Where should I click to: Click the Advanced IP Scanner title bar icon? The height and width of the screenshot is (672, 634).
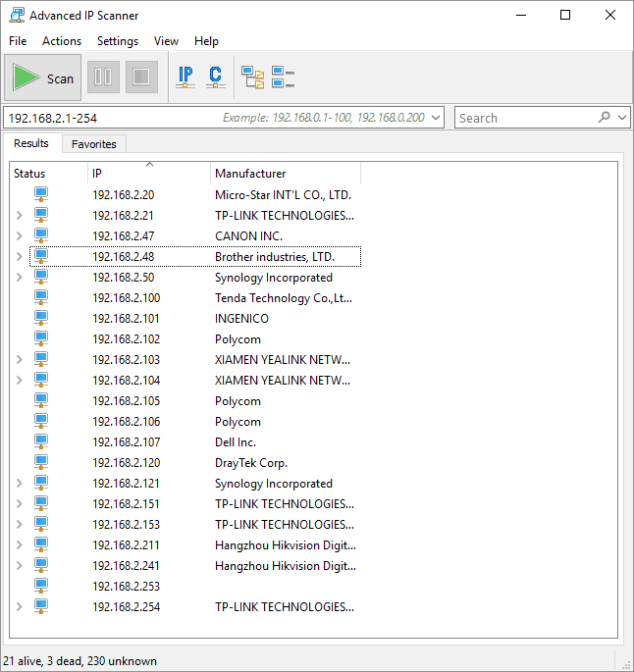tap(17, 15)
